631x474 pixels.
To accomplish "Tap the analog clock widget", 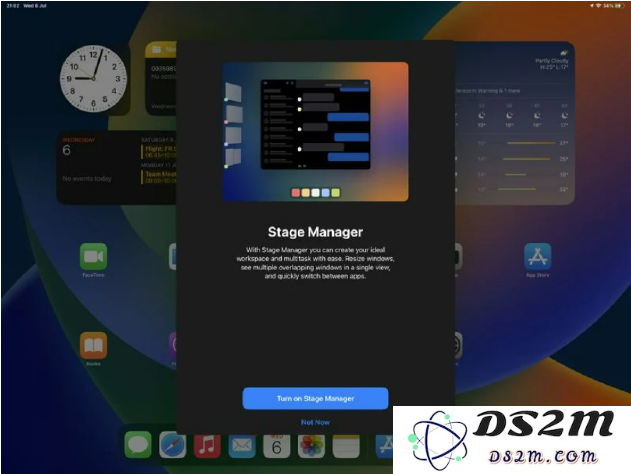I will [x=93, y=78].
